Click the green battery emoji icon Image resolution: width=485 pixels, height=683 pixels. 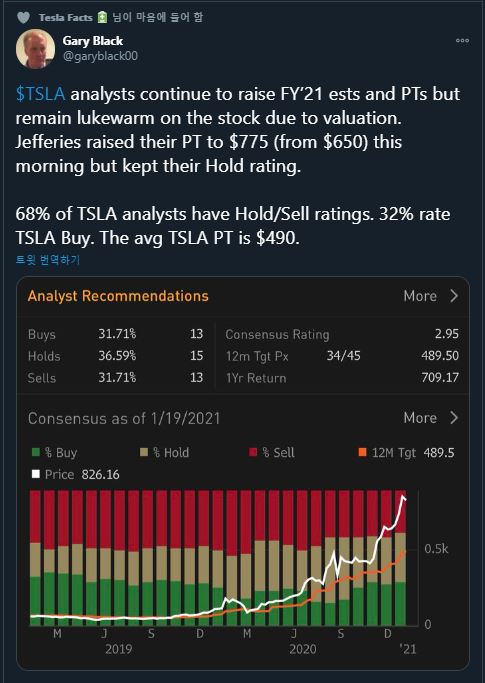point(102,17)
